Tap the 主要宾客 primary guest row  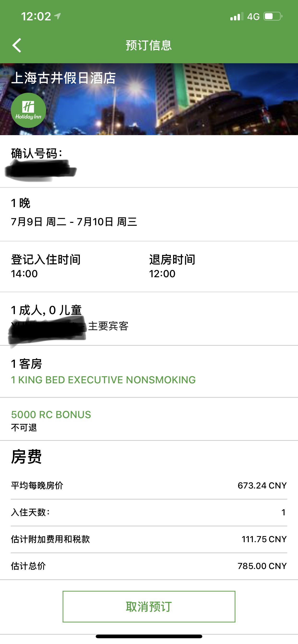click(149, 326)
